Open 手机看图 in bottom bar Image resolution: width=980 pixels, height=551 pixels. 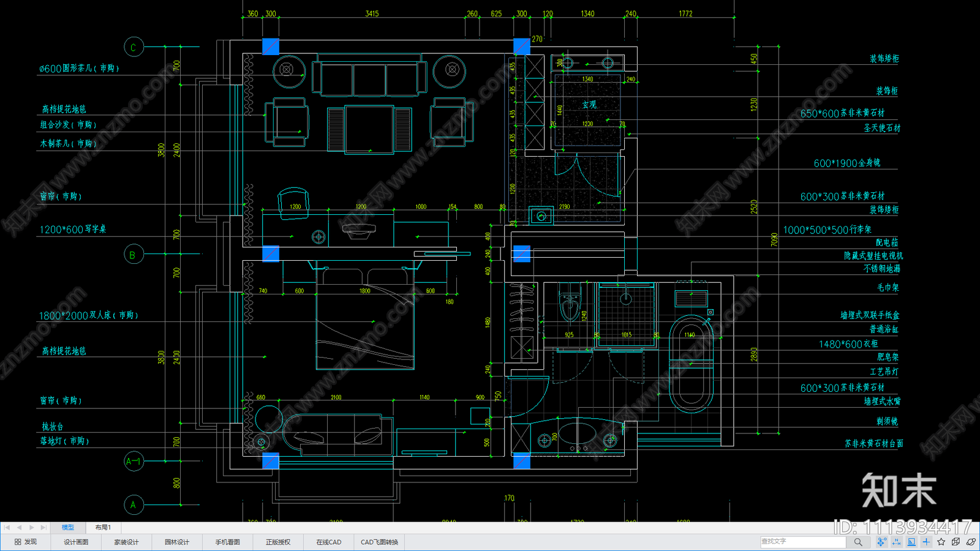coord(227,542)
